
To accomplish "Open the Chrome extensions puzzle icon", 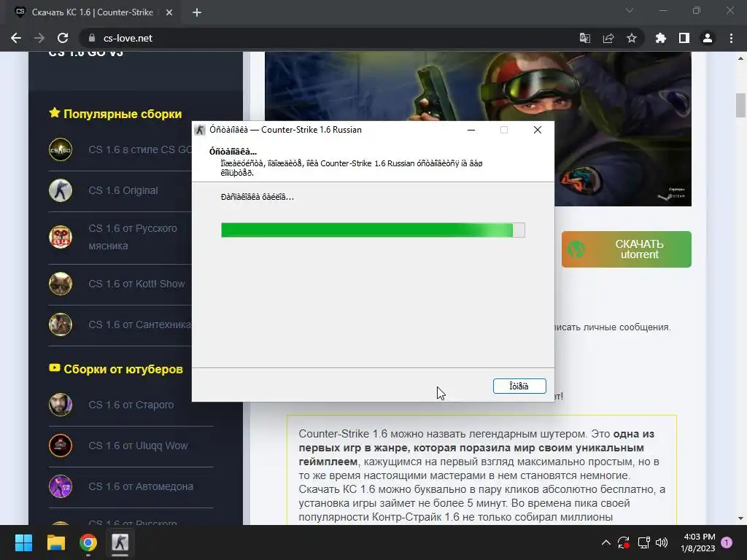I will tap(661, 38).
